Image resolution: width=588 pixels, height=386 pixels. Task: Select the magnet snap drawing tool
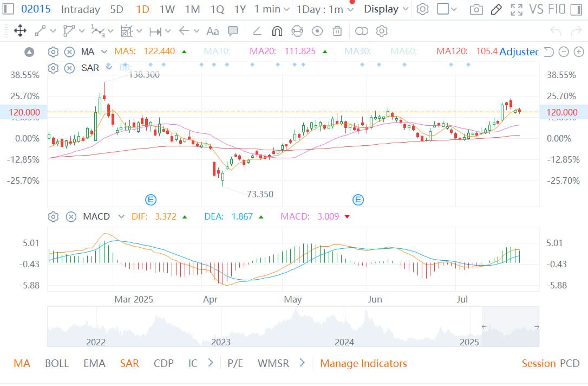point(277,31)
